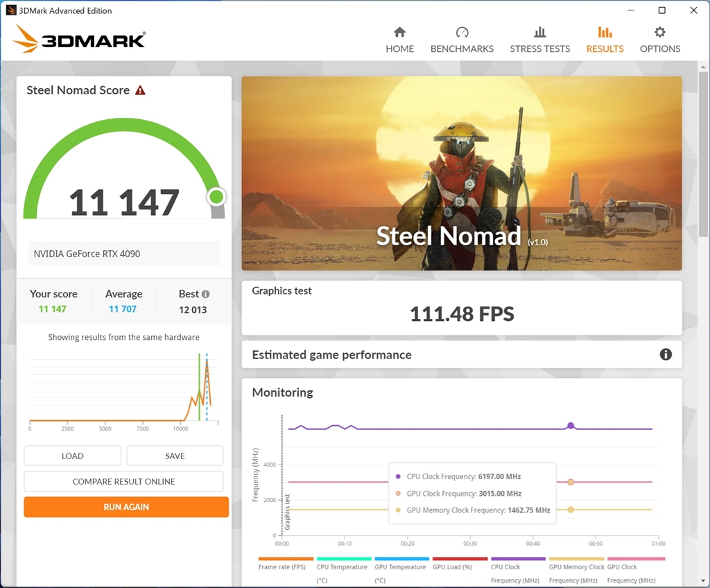The height and width of the screenshot is (588, 710).
Task: Click the purple CPU clock data point
Action: tap(571, 426)
